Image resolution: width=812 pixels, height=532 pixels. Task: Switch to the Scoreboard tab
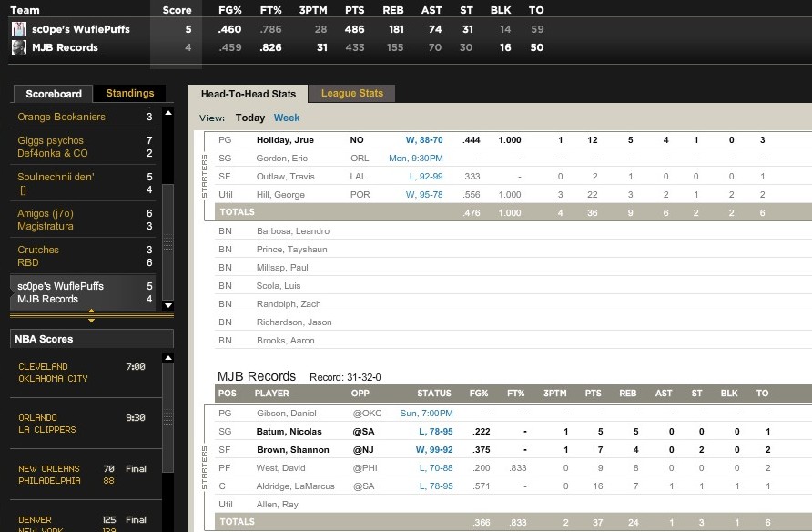(x=54, y=94)
